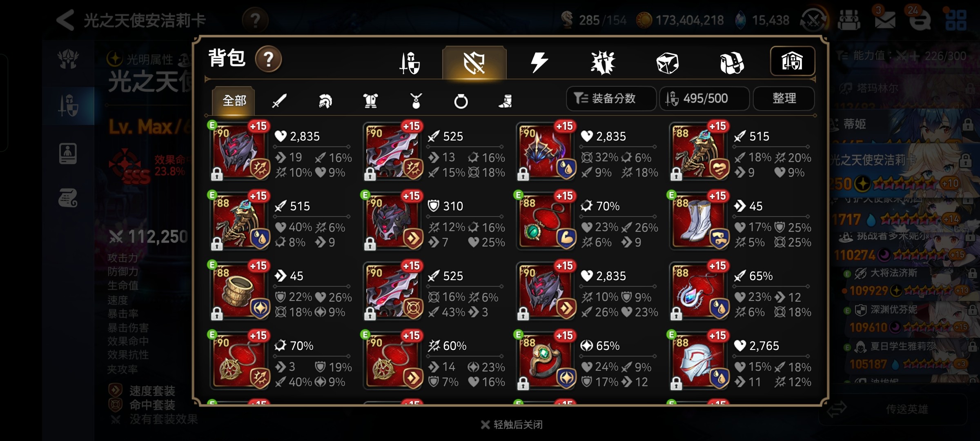Expand the 495/500 inventory capacity option
The height and width of the screenshot is (441, 980).
pyautogui.click(x=704, y=98)
